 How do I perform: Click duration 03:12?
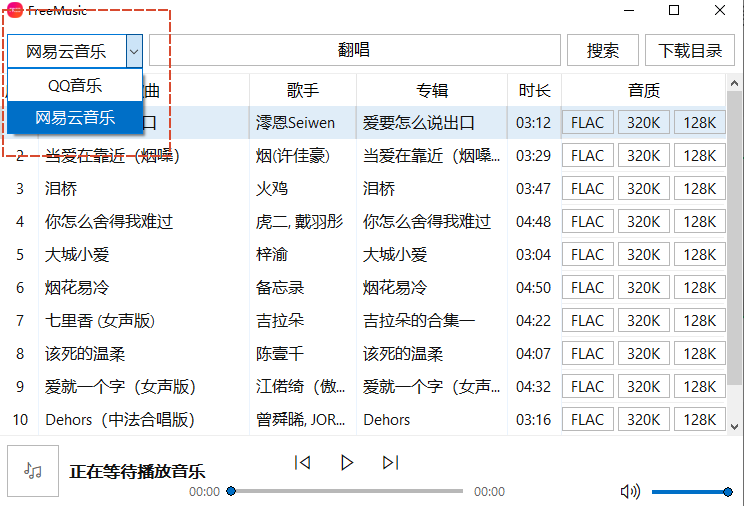pos(533,122)
